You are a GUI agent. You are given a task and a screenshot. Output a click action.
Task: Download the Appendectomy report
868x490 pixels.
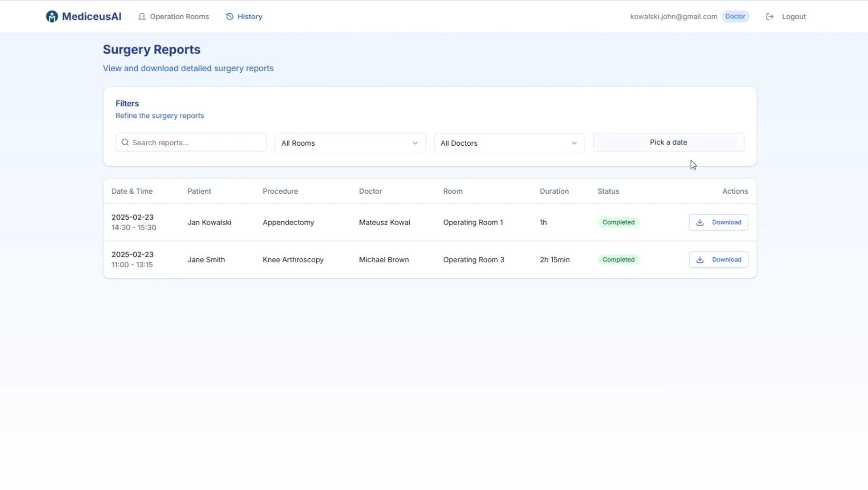718,222
